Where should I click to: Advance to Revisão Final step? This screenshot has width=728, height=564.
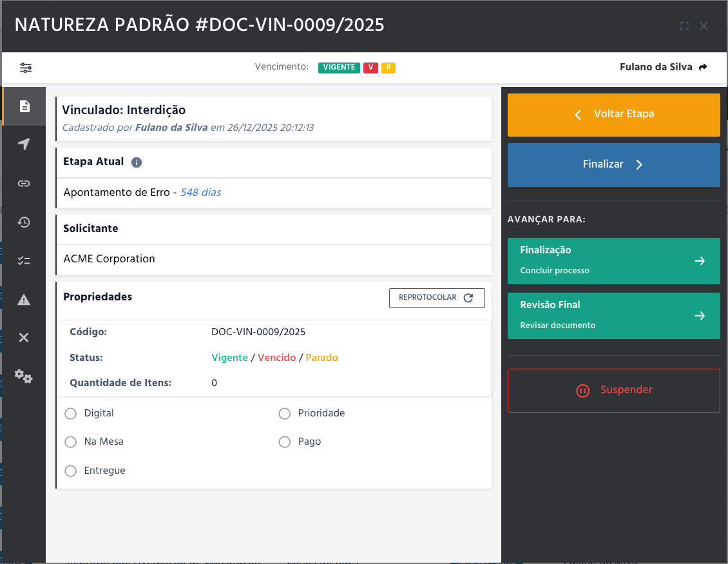tap(613, 315)
